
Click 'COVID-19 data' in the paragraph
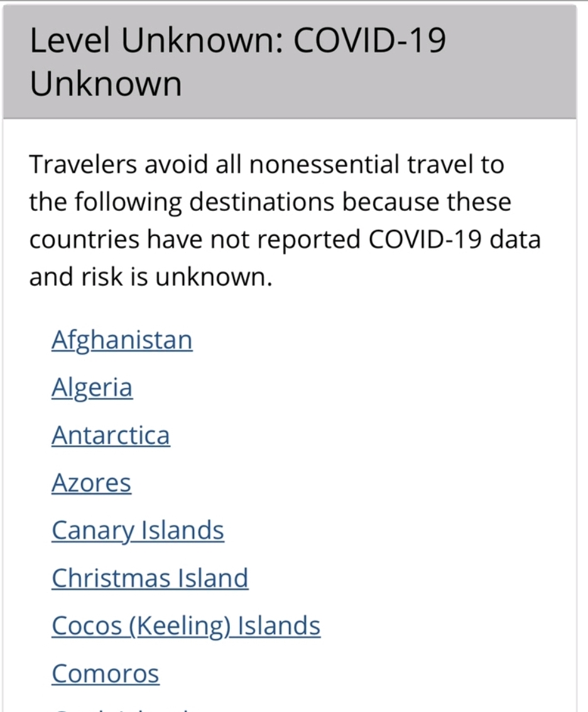pyautogui.click(x=454, y=239)
